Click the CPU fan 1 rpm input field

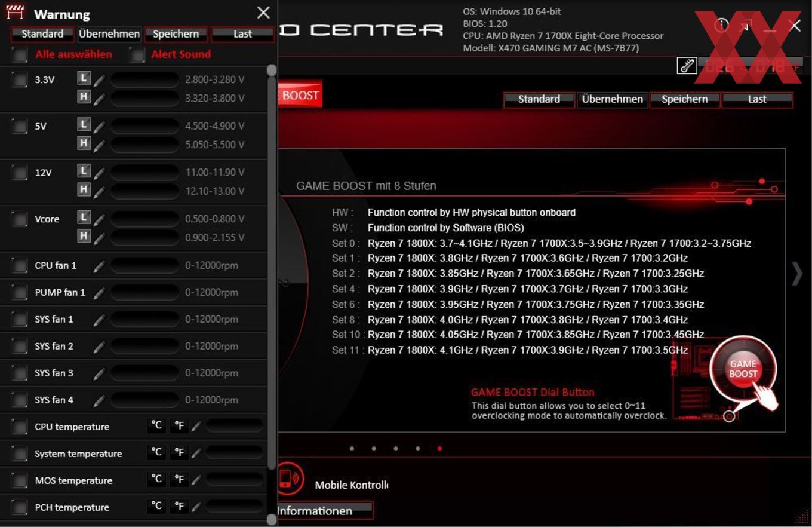click(x=144, y=265)
